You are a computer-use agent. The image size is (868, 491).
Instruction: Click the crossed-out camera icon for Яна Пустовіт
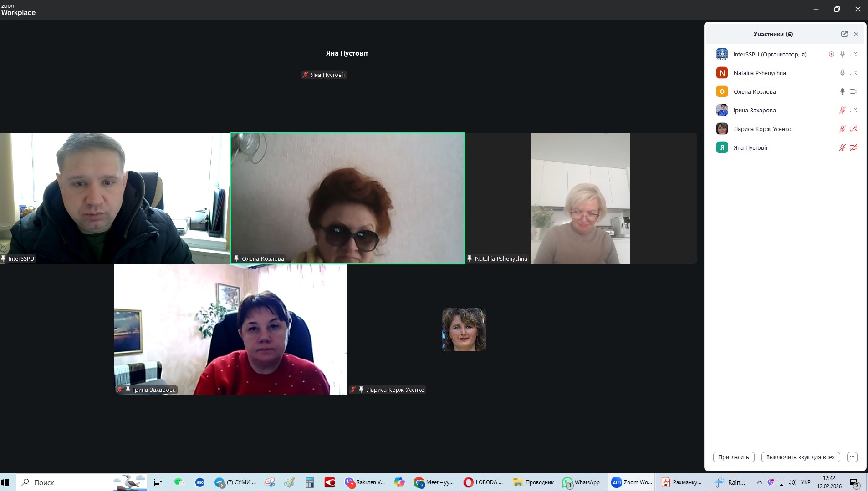pos(853,147)
